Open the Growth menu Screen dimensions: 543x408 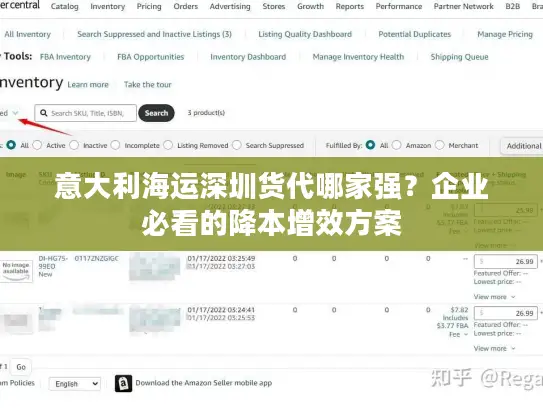tap(310, 6)
